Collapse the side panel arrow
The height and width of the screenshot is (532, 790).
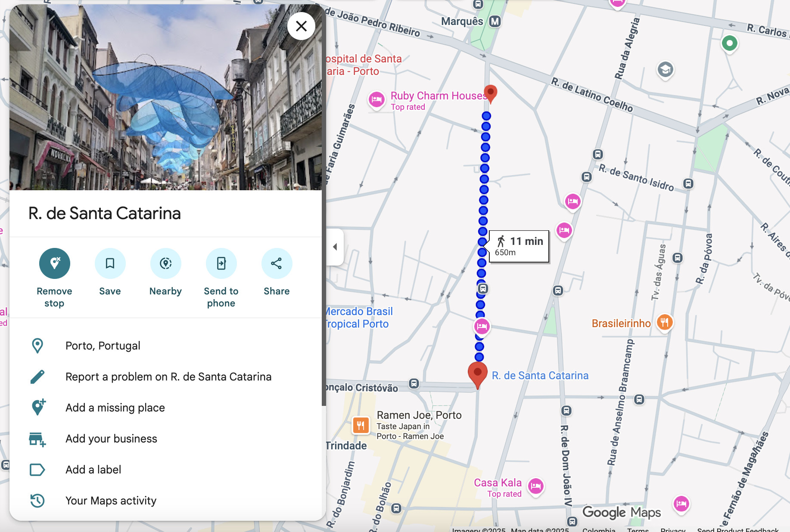click(335, 247)
